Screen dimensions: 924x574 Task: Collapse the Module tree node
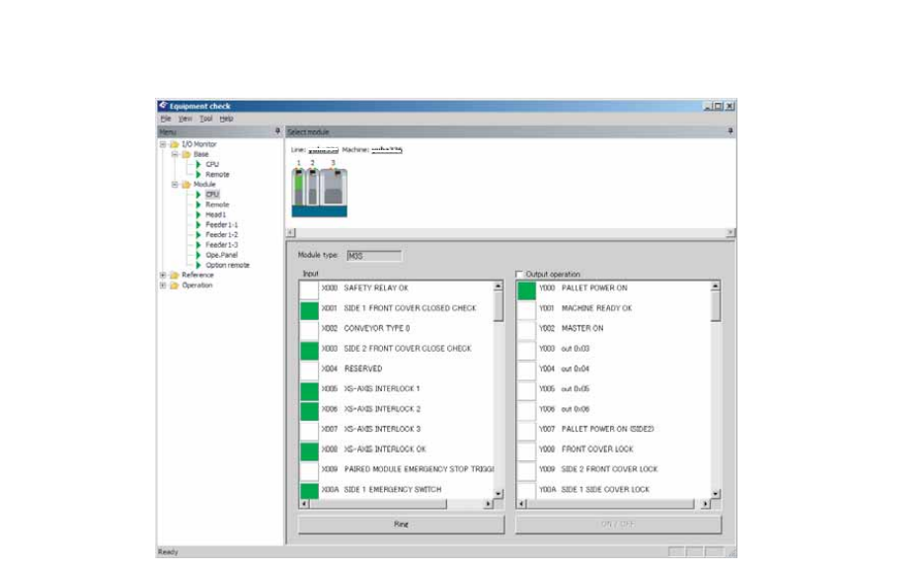(175, 184)
